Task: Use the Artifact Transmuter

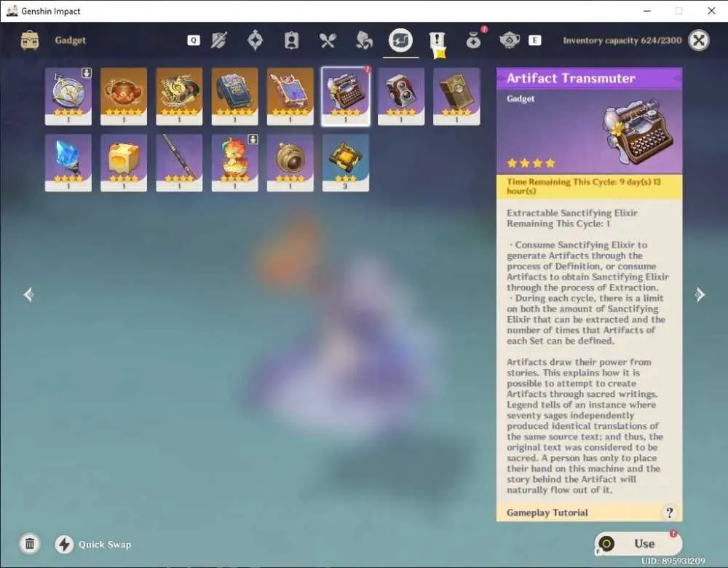Action: (x=638, y=543)
